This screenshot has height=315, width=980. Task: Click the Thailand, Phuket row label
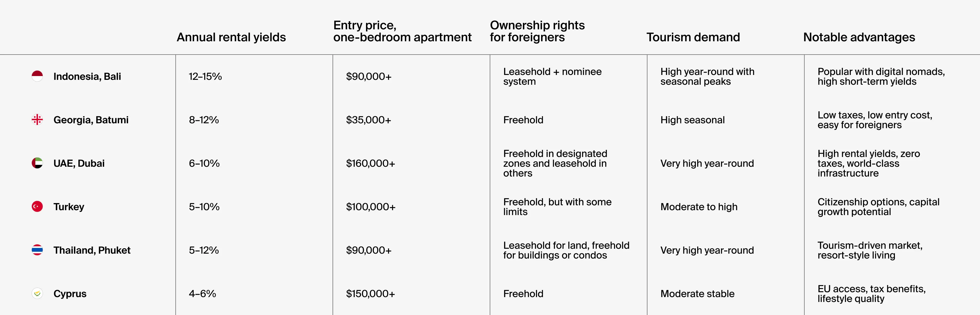[x=92, y=250]
